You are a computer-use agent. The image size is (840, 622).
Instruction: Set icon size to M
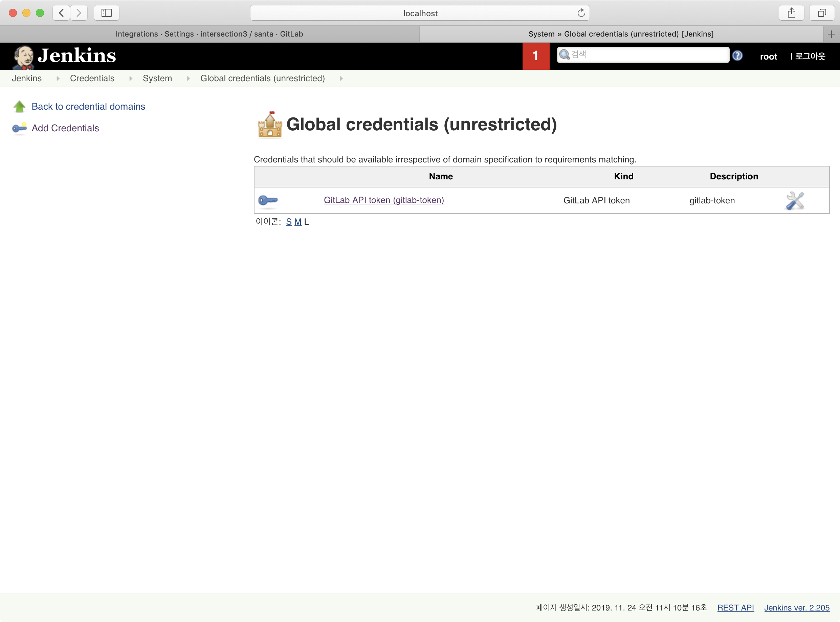click(x=297, y=222)
